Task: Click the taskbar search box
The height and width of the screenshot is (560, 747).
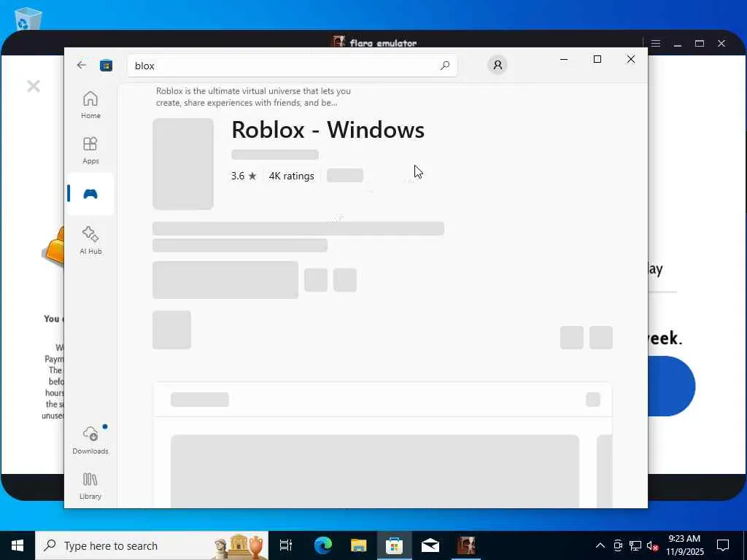Action: 152,545
